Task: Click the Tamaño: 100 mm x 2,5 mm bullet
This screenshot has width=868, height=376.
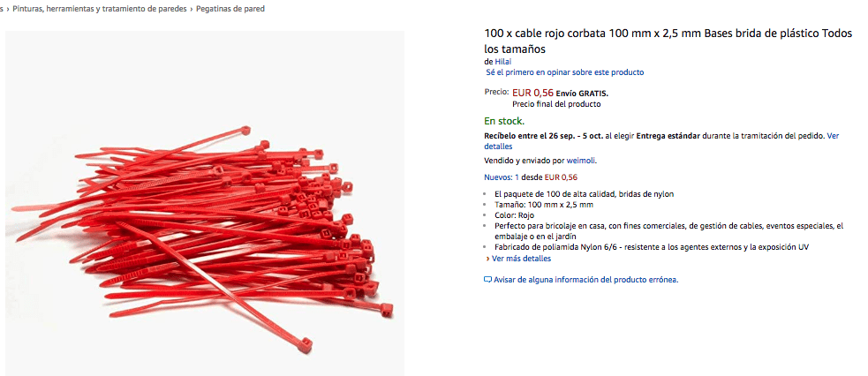Action: click(x=544, y=205)
